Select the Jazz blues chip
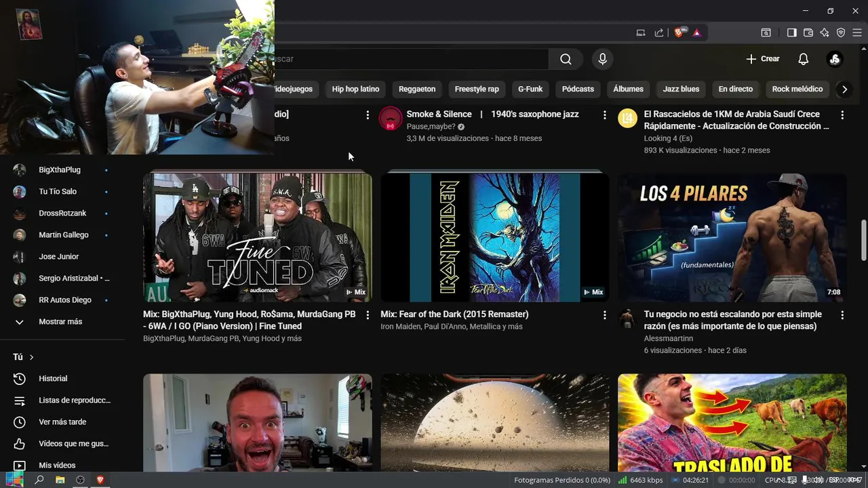 (x=681, y=89)
